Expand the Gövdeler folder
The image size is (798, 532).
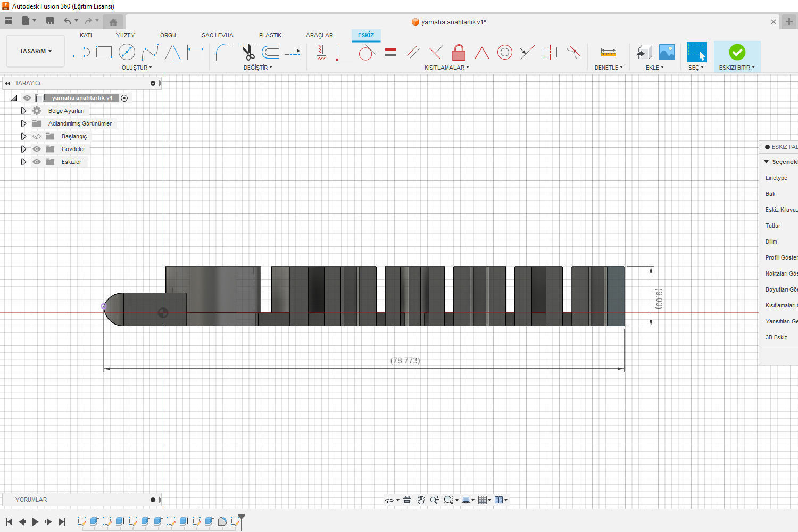[23, 149]
